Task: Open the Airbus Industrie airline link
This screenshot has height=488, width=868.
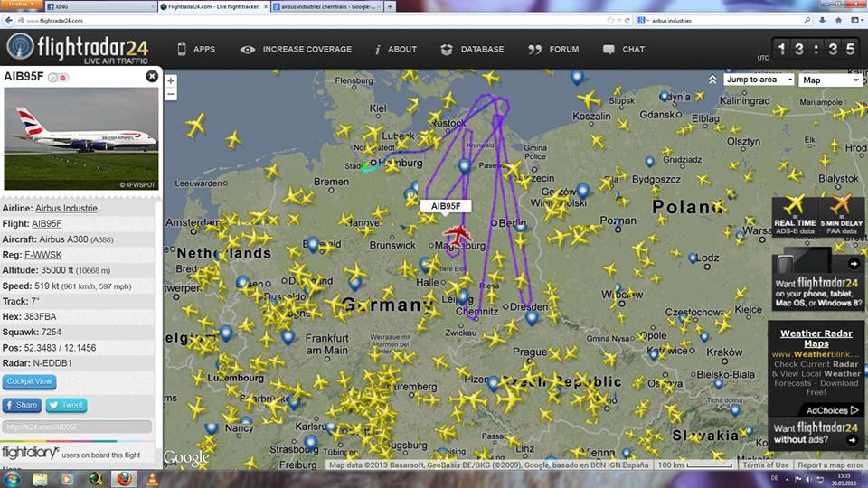Action: pyautogui.click(x=66, y=208)
